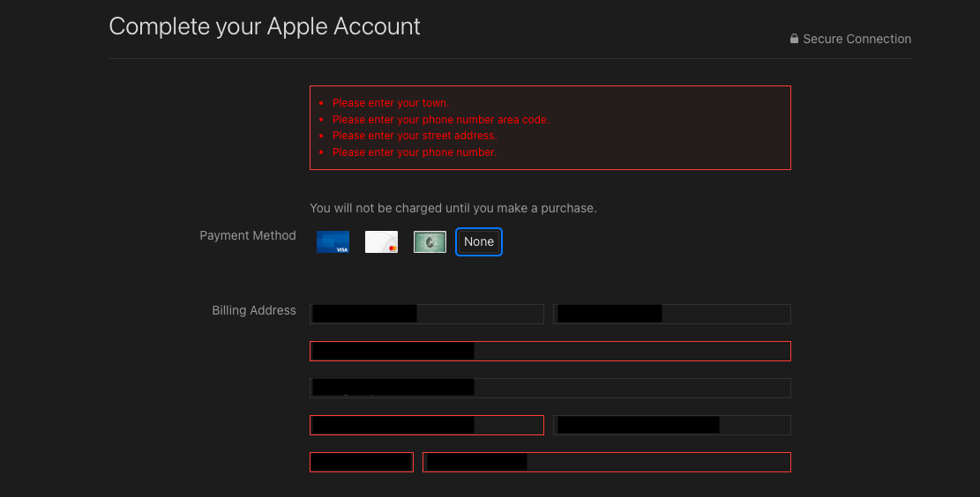Screen dimensions: 980x497
Task: Pick the American Express card icon
Action: pos(430,242)
